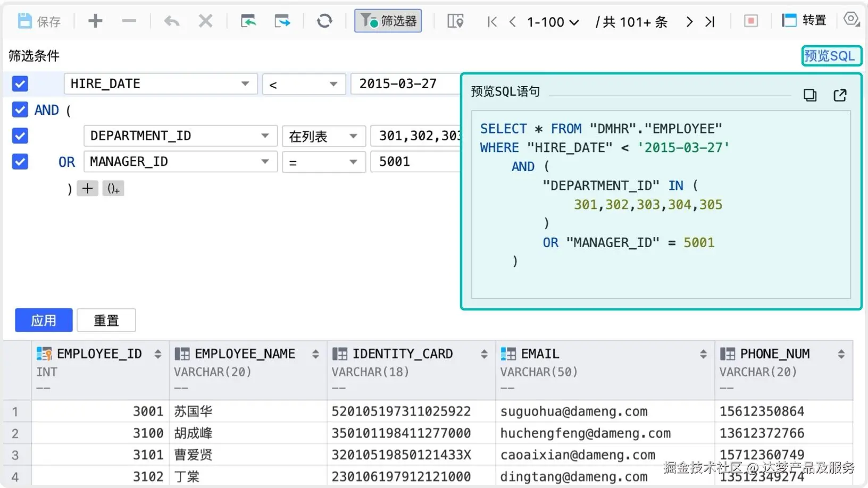This screenshot has width=868, height=488.
Task: Select row number 3
Action: click(x=16, y=455)
